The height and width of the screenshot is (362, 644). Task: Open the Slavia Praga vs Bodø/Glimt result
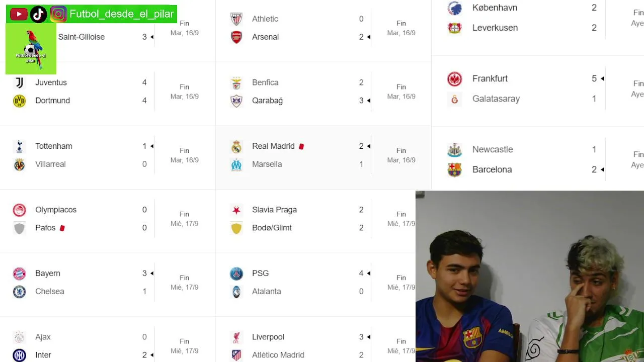[323, 221]
